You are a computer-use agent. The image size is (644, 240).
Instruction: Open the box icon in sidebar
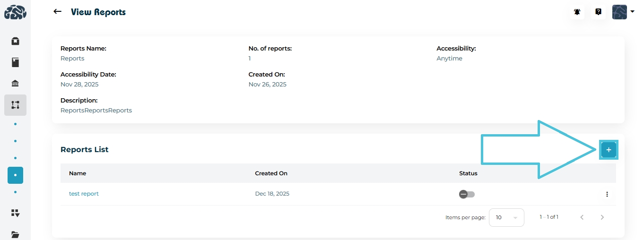(x=15, y=41)
